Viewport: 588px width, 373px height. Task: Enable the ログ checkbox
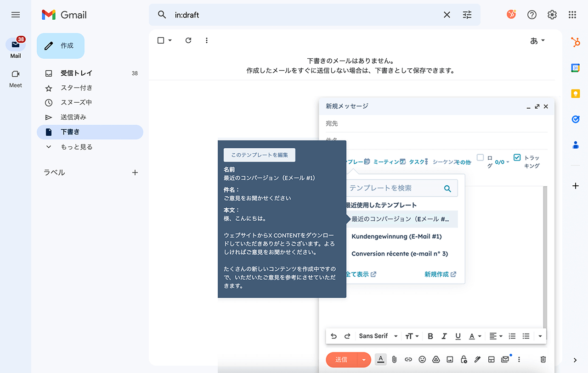480,157
